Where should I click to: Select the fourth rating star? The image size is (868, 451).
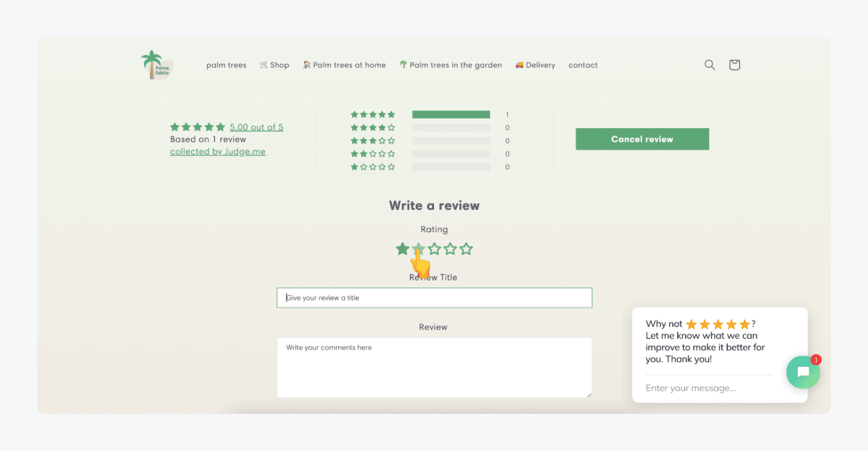pyautogui.click(x=451, y=249)
